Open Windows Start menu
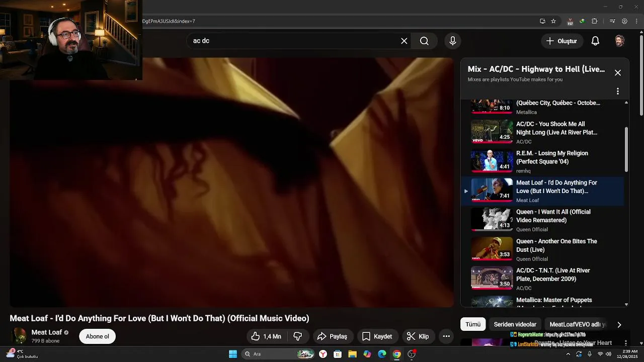This screenshot has height=362, width=644. pyautogui.click(x=233, y=354)
